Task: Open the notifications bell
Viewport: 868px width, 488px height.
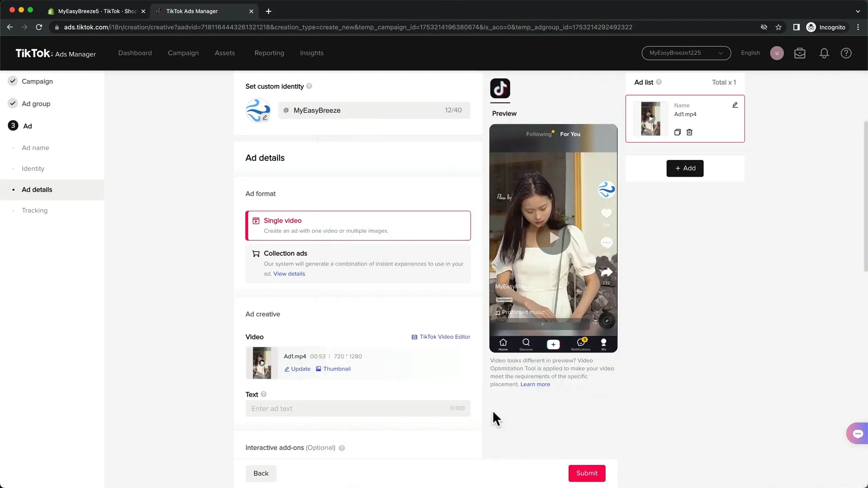Action: [x=824, y=53]
